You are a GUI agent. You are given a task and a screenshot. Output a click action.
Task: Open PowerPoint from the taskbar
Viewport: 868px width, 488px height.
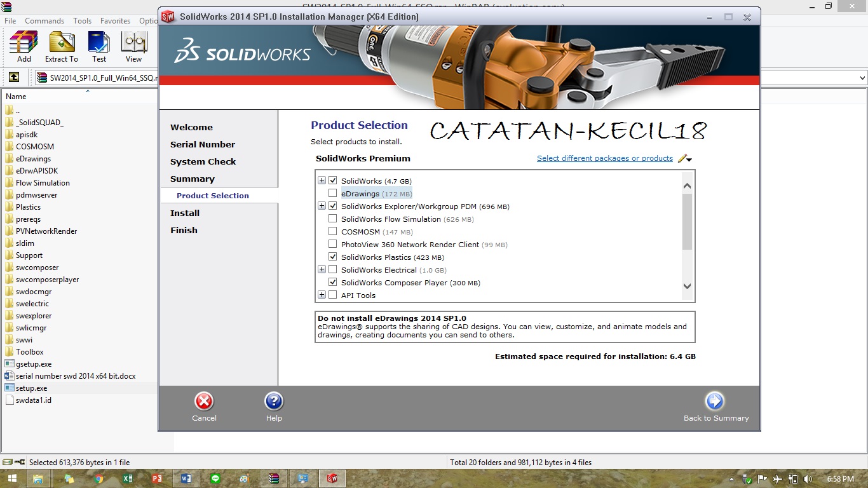point(157,478)
